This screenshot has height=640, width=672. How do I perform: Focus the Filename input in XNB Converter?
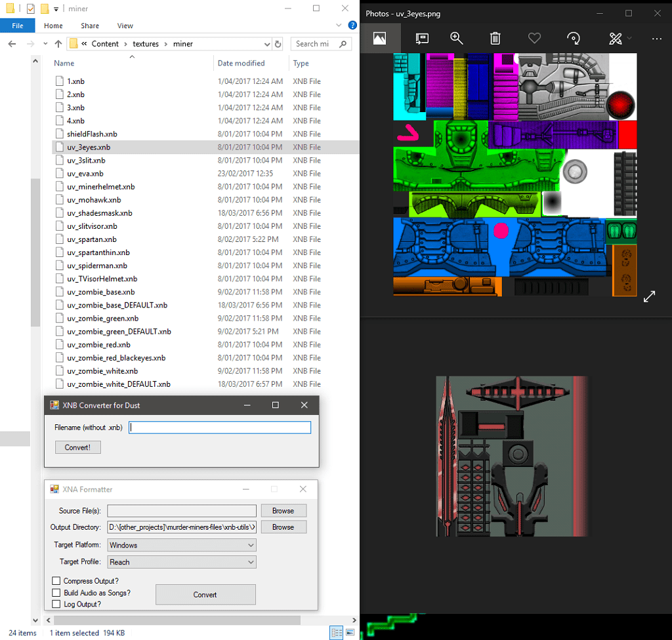[220, 427]
